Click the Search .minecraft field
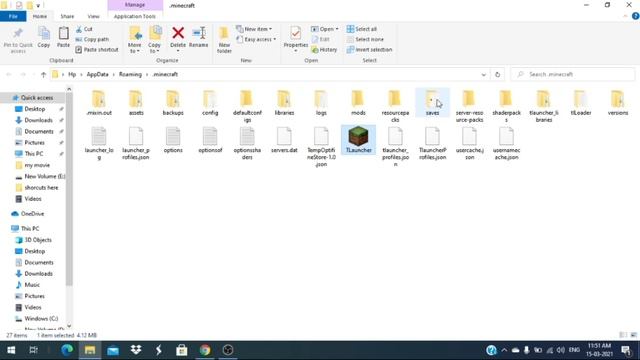Screen dimensions: 640x360 pos(573,74)
